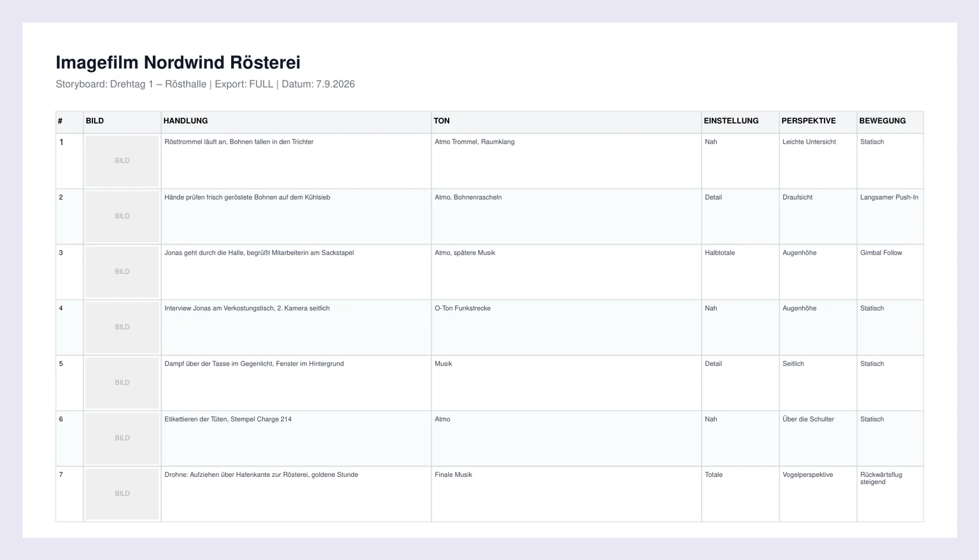Select the BEWEGUNG column header
This screenshot has width=979, height=560.
click(890, 121)
